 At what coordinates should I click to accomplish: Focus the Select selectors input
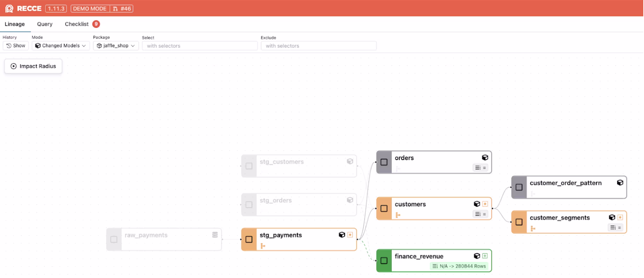[200, 46]
